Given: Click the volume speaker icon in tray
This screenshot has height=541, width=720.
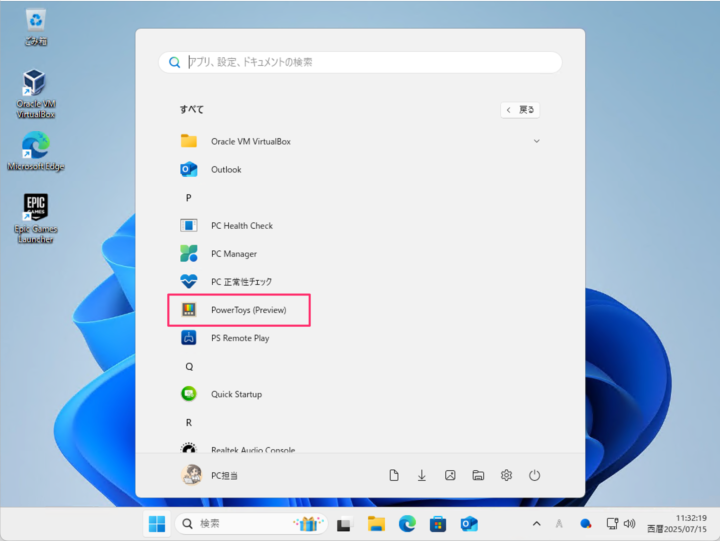Looking at the screenshot, I should point(629,524).
